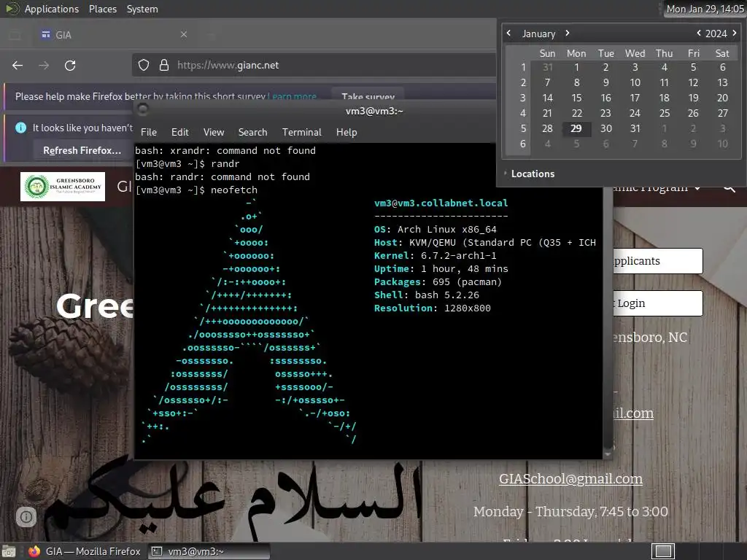
Task: Click the Firefox sidebar icon left of tab
Action: (x=15, y=35)
